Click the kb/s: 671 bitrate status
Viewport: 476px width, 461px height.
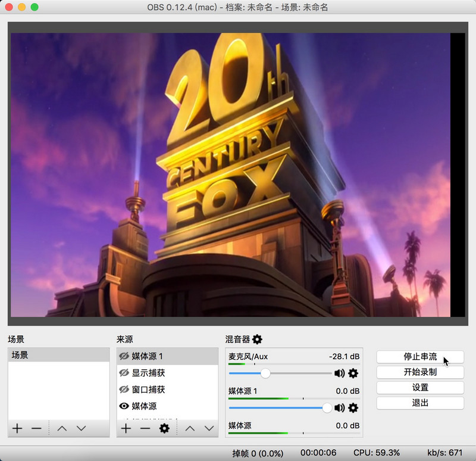click(444, 453)
